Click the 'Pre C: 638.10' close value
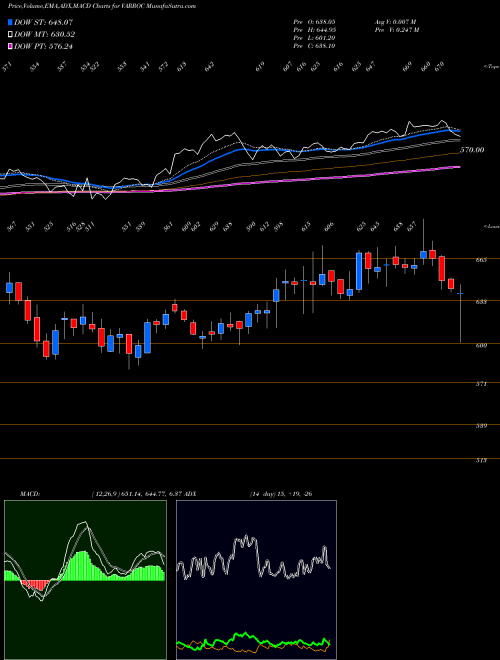Viewport: 500px width, 660px height. coord(314,46)
